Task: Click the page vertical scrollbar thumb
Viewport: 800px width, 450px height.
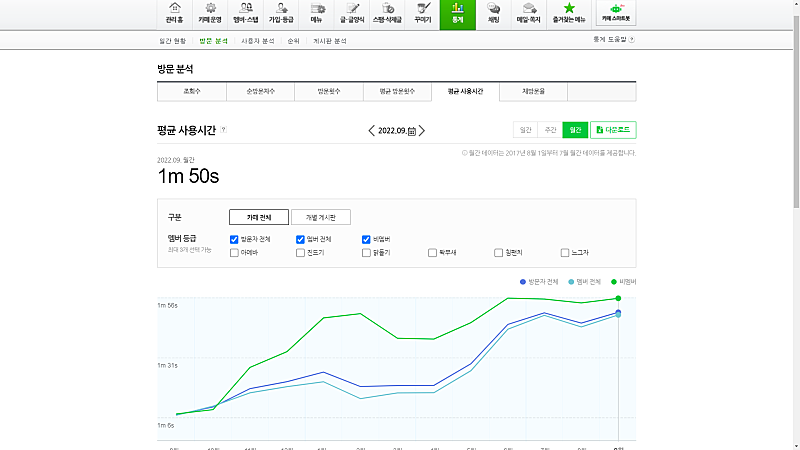Action: pos(796,111)
